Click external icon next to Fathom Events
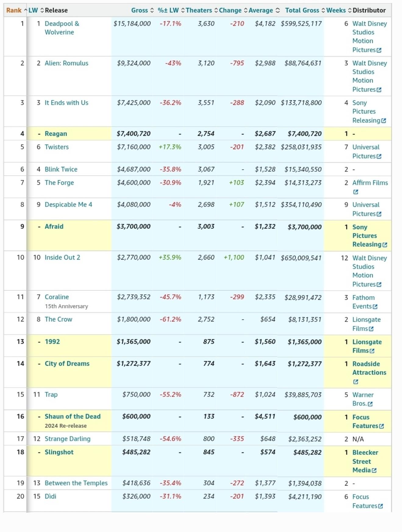The image size is (402, 532). [375, 307]
